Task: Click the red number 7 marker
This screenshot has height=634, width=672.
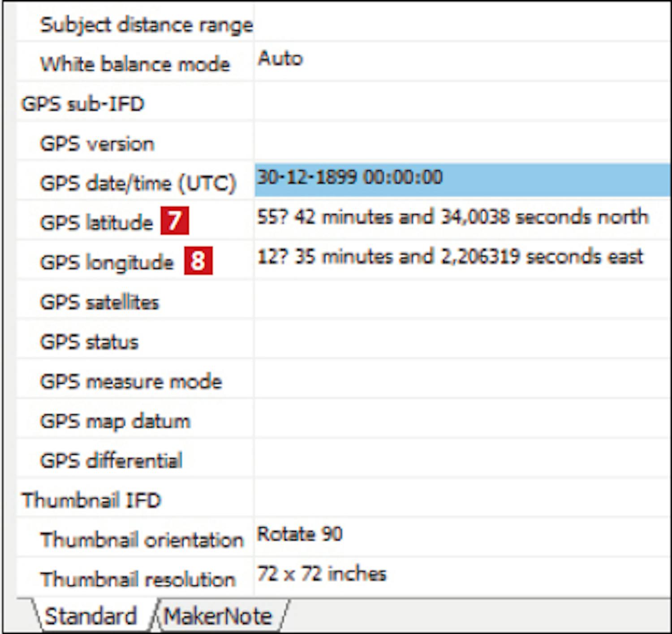Action: 175,220
